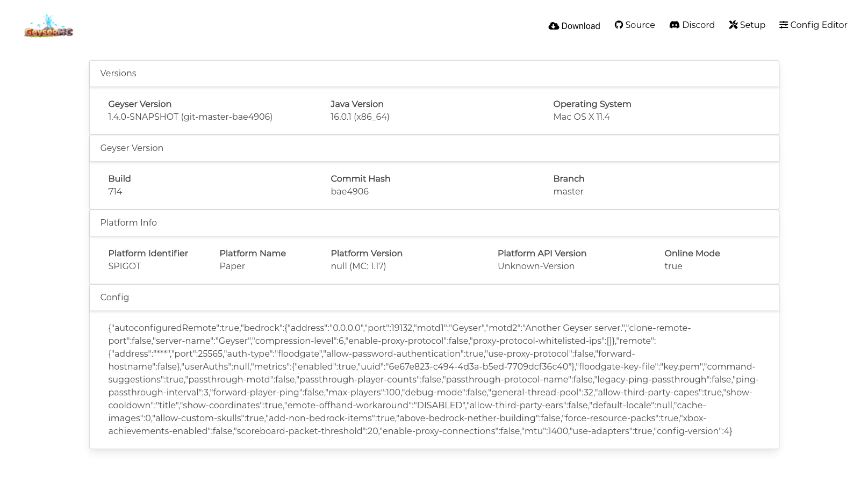Click the Platform Version label
Viewport: 868px width, 491px height.
[x=367, y=254]
